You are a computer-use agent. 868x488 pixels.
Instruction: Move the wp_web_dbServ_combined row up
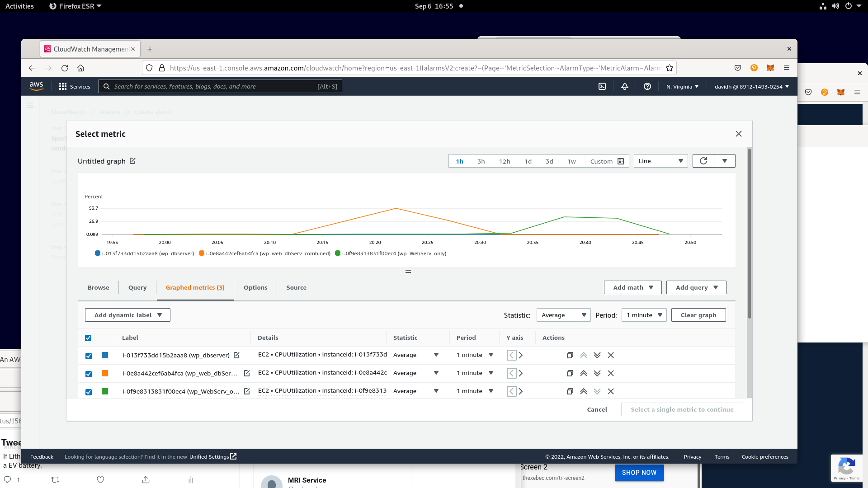(x=584, y=373)
